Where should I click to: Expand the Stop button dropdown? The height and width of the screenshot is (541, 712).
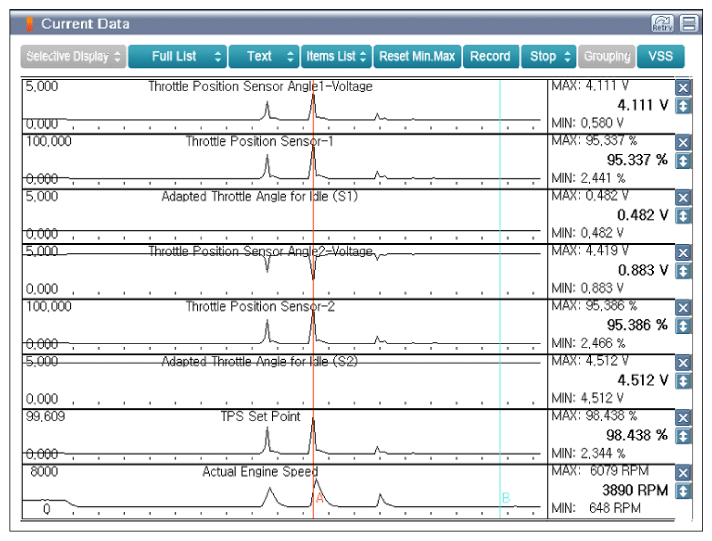[x=549, y=56]
